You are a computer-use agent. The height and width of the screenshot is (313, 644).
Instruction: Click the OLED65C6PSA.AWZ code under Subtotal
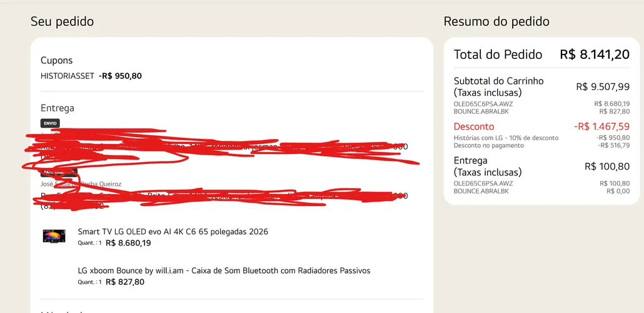click(483, 104)
